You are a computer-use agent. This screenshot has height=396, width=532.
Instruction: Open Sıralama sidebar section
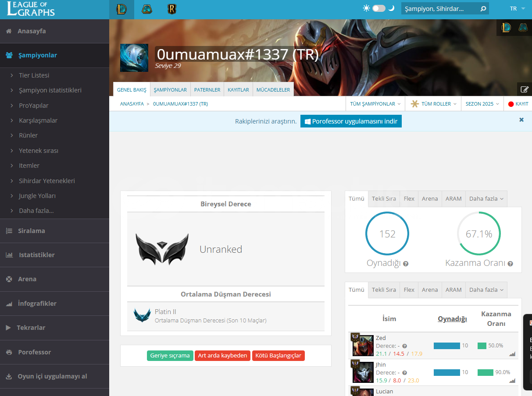point(54,231)
